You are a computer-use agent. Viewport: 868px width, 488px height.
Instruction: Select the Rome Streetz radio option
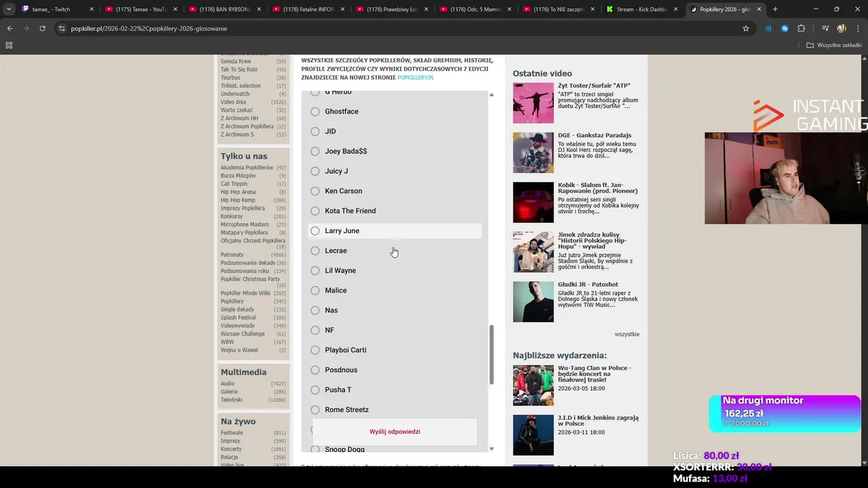point(315,410)
